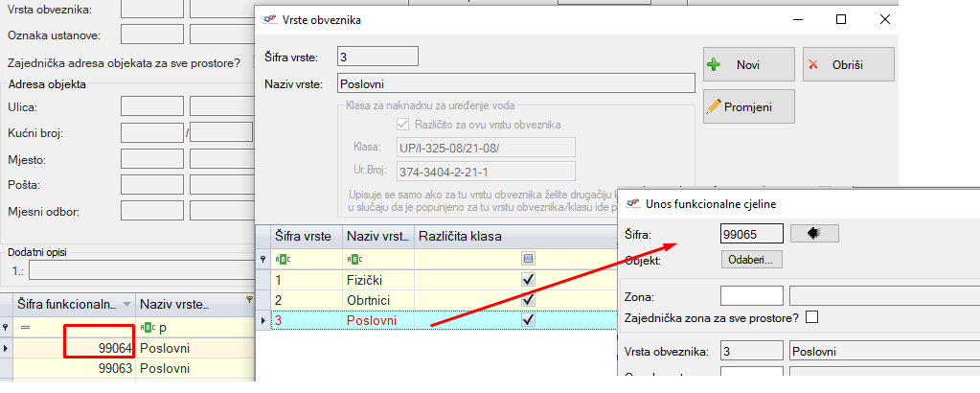Click the text filter icon under Šifra vrste column

[282, 259]
